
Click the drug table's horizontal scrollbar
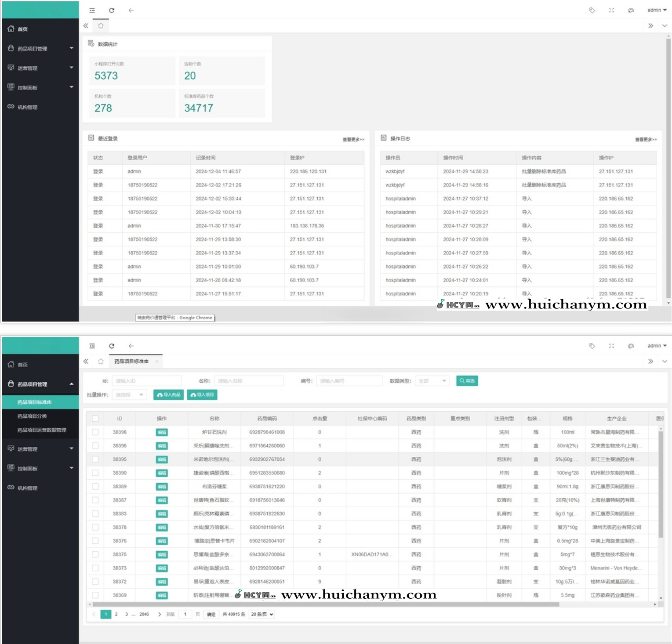click(325, 604)
